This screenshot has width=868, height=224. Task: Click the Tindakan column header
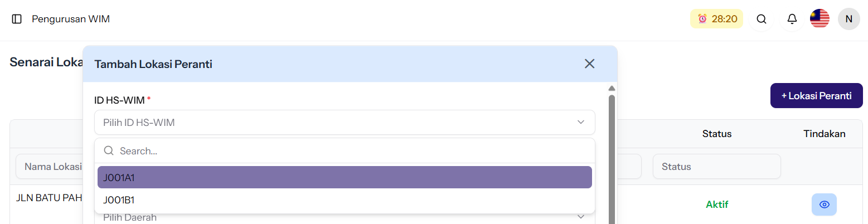(x=824, y=134)
